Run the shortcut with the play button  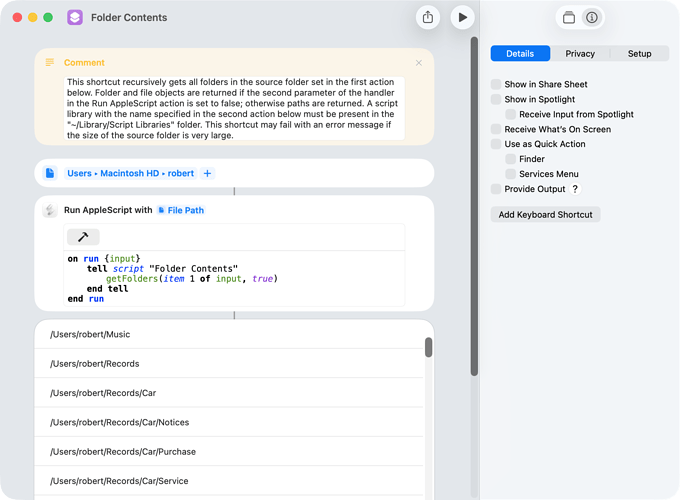462,17
